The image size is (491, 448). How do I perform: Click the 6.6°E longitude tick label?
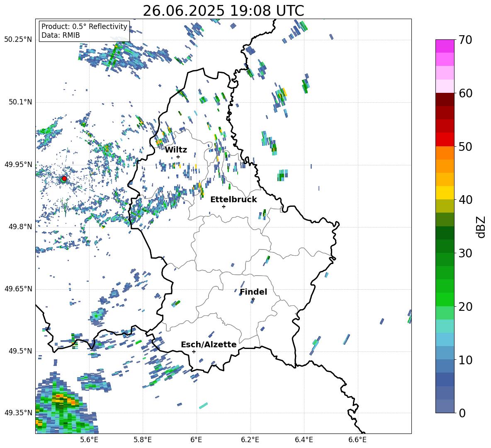(357, 440)
